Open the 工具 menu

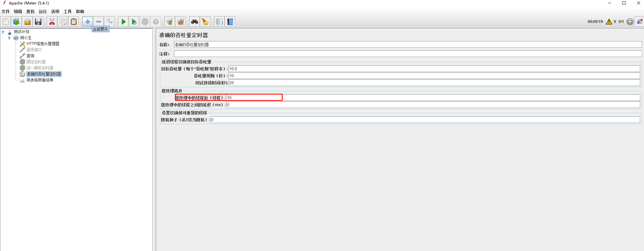click(67, 11)
